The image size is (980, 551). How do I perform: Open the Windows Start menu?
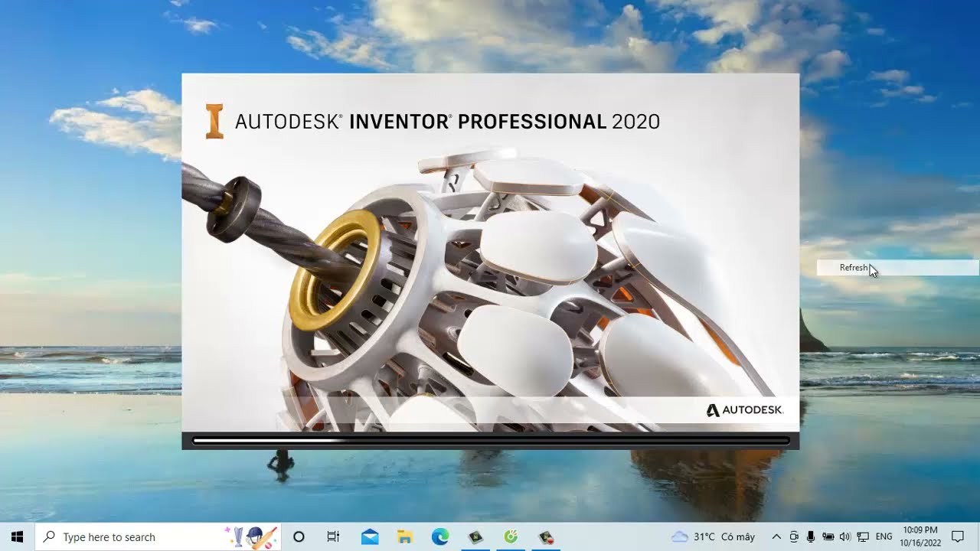click(17, 536)
